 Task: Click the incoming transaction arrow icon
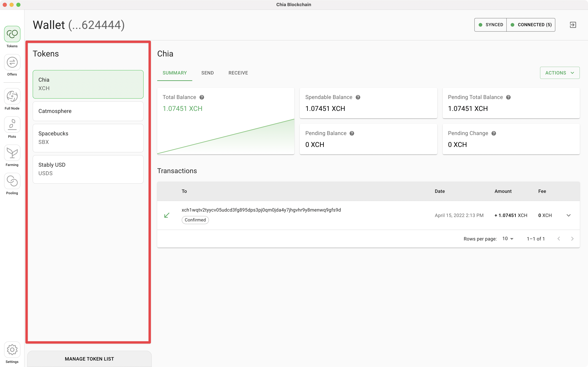click(167, 215)
